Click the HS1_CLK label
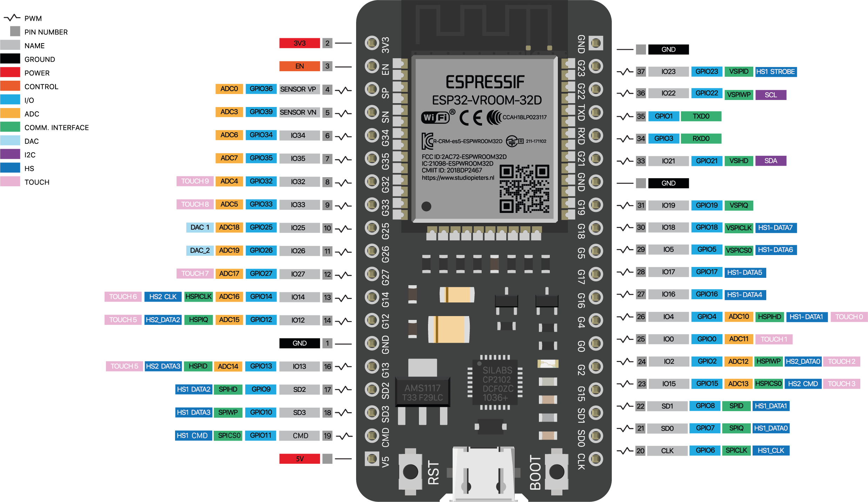Screen dimensions: 868x502 771,450
